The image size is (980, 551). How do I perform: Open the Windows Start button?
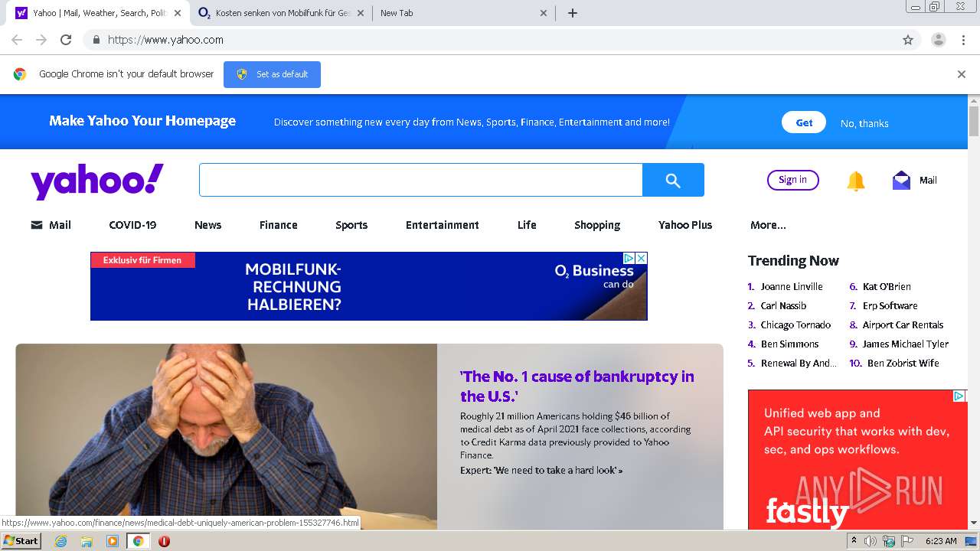pos(21,541)
